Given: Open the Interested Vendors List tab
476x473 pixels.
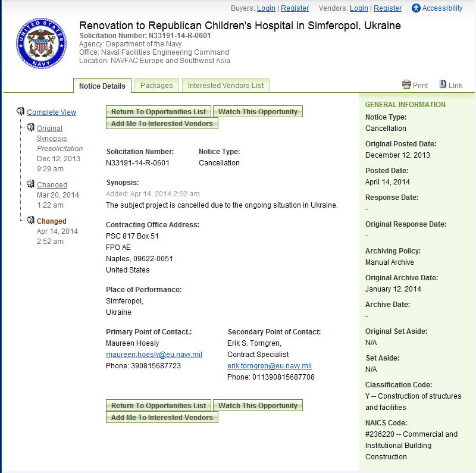Looking at the screenshot, I should (226, 86).
